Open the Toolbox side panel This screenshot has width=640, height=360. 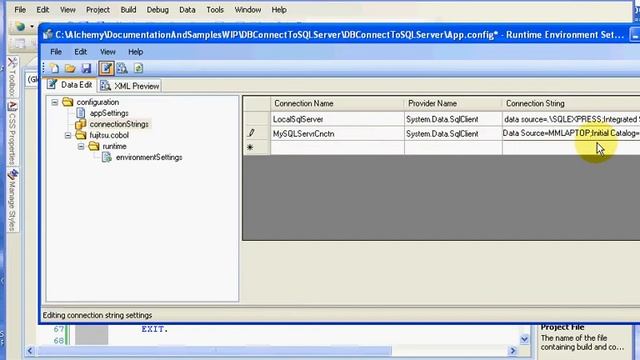[12, 77]
